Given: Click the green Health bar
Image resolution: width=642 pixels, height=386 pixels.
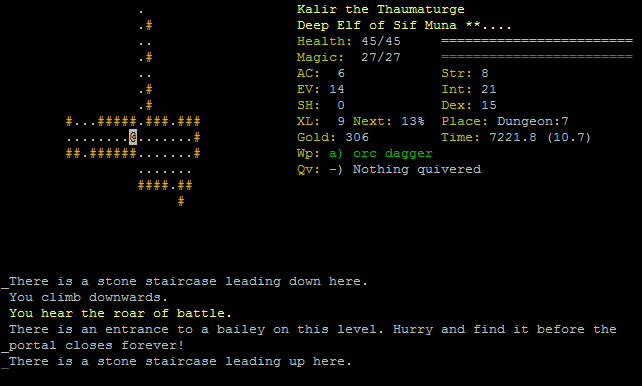Looking at the screenshot, I should click(x=537, y=41).
